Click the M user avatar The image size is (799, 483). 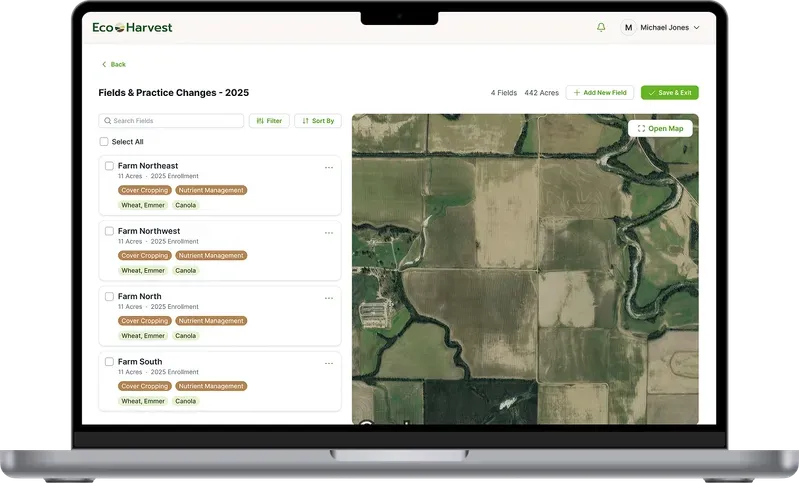click(x=628, y=28)
